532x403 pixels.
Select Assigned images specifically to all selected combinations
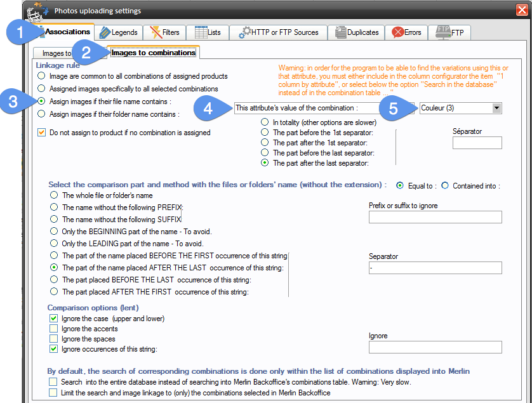[41, 88]
